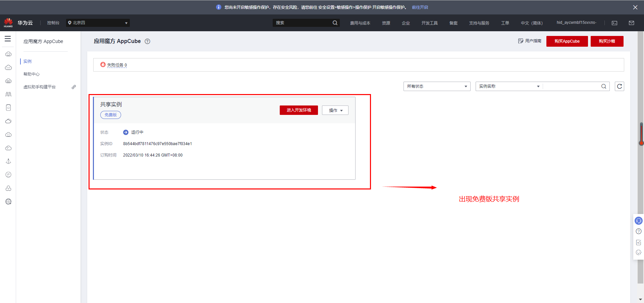Expand the 北京四 region selector
This screenshot has width=644, height=303.
point(98,23)
